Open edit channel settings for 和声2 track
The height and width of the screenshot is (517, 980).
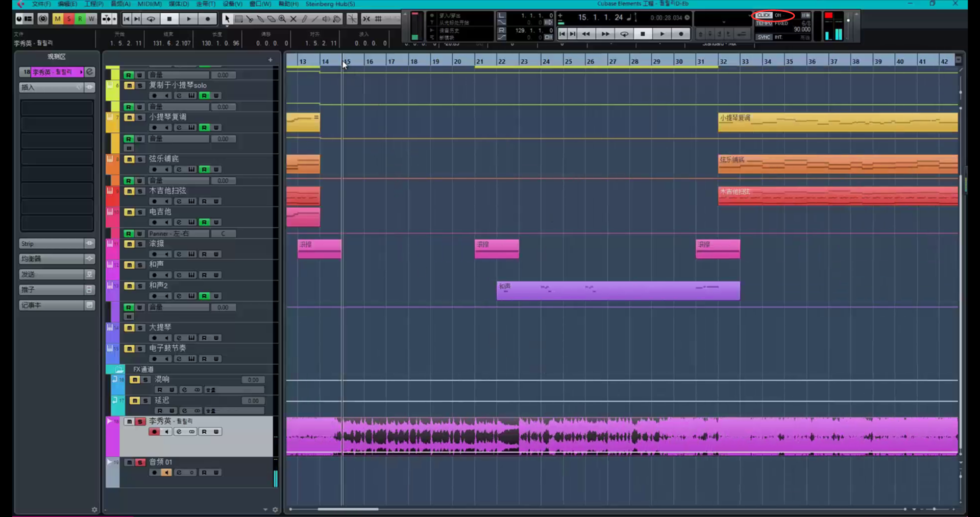(179, 296)
